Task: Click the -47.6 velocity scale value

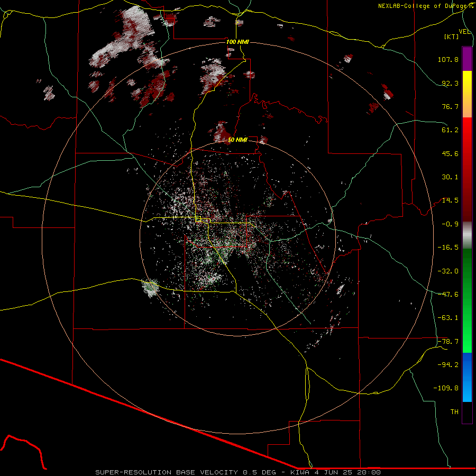Action: pyautogui.click(x=448, y=295)
